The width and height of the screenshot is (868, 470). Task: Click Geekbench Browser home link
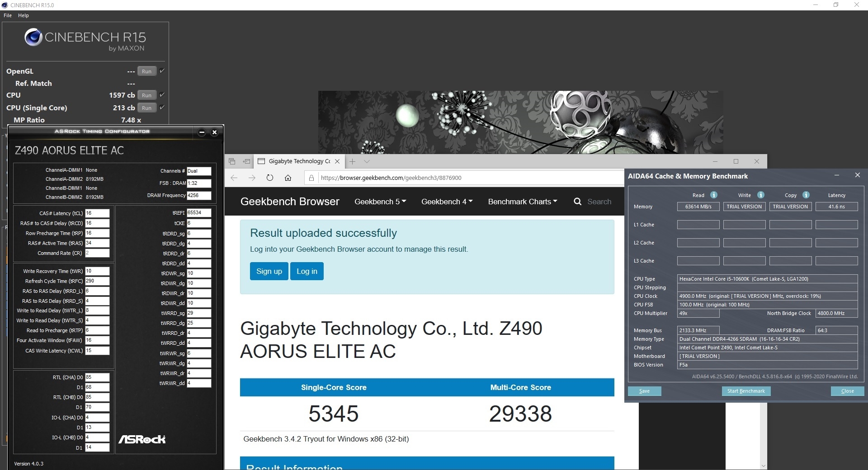click(x=290, y=202)
